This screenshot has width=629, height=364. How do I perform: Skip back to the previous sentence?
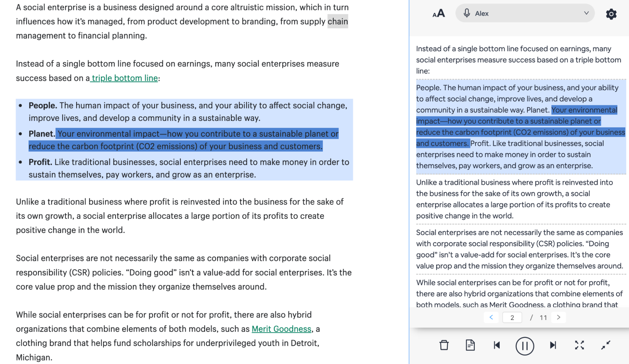coord(497,345)
